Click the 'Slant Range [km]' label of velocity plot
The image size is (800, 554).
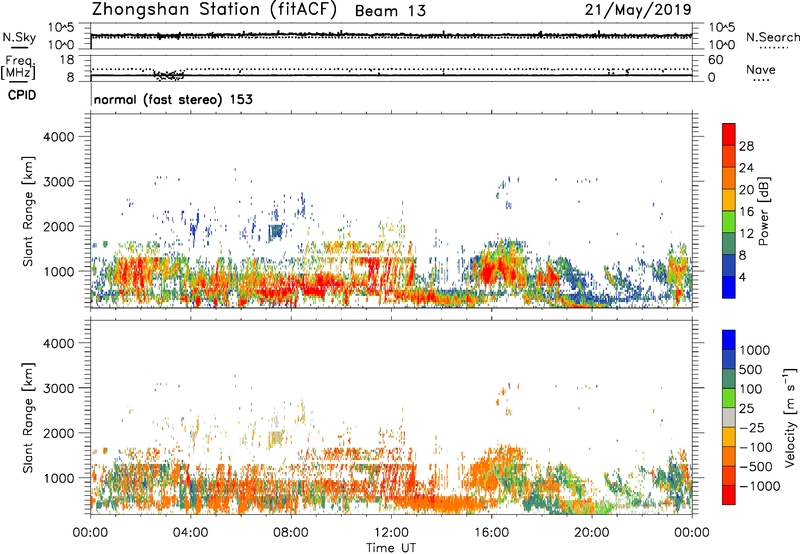pyautogui.click(x=28, y=418)
